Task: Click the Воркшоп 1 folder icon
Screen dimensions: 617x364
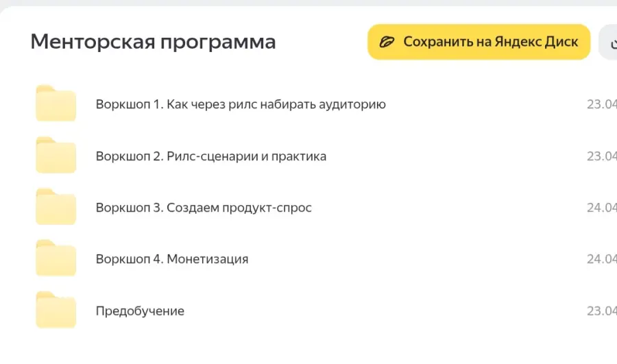Action: [x=56, y=104]
